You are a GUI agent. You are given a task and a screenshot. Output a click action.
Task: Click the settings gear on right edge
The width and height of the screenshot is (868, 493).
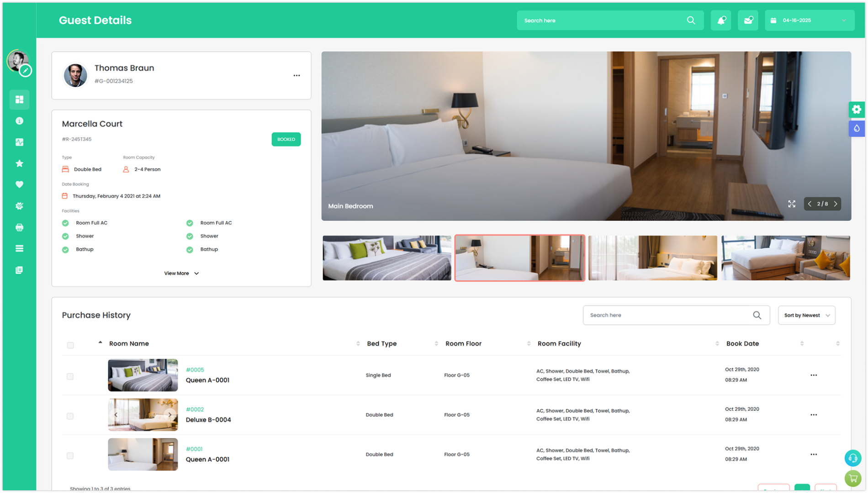pos(857,110)
